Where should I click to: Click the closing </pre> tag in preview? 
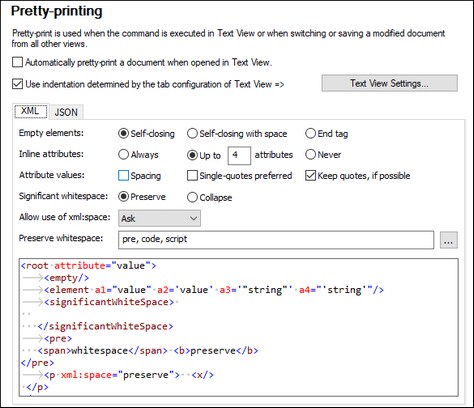(x=37, y=363)
